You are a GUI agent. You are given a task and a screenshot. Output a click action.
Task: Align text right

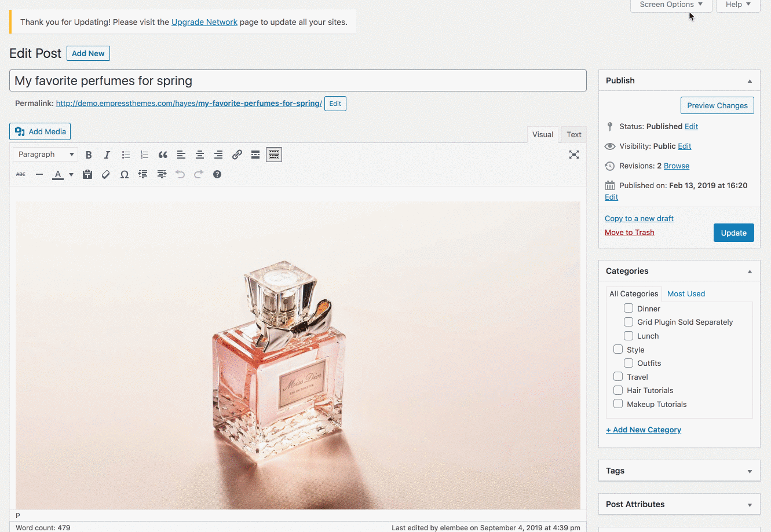click(x=218, y=155)
